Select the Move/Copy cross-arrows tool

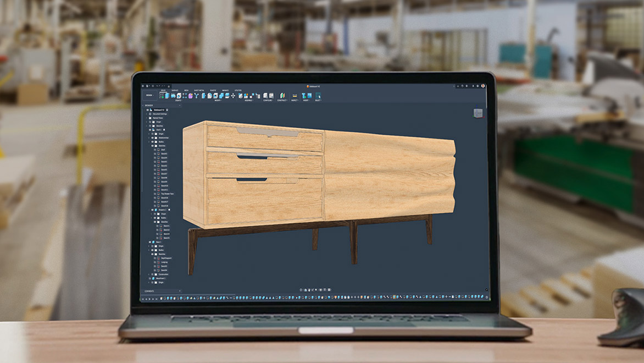[233, 96]
